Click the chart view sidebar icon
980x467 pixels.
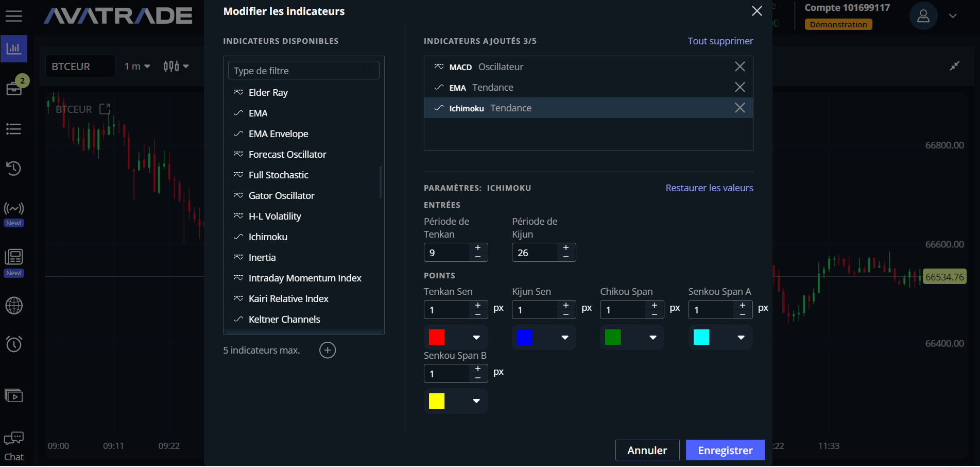[x=13, y=49]
